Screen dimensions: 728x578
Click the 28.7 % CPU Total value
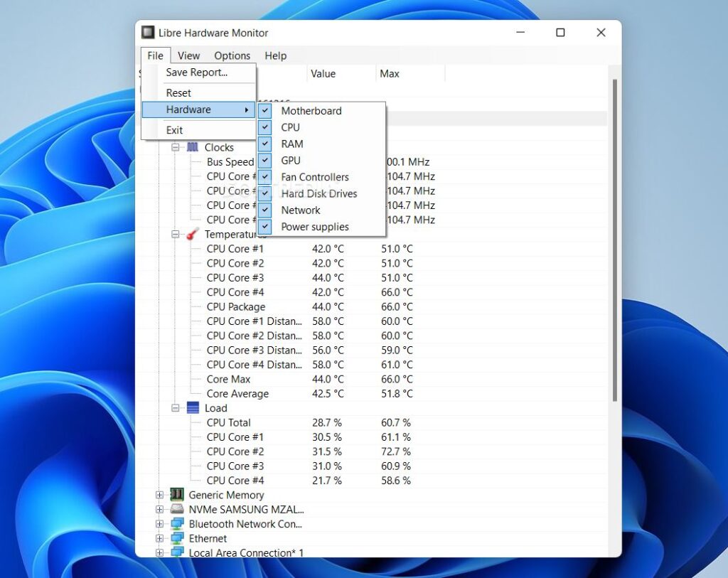coord(327,422)
